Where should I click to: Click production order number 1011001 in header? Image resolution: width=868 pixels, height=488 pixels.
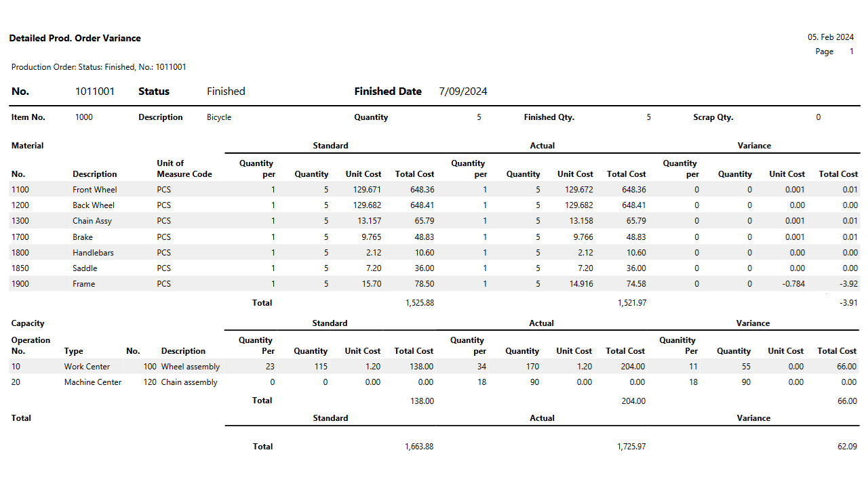pyautogui.click(x=95, y=91)
